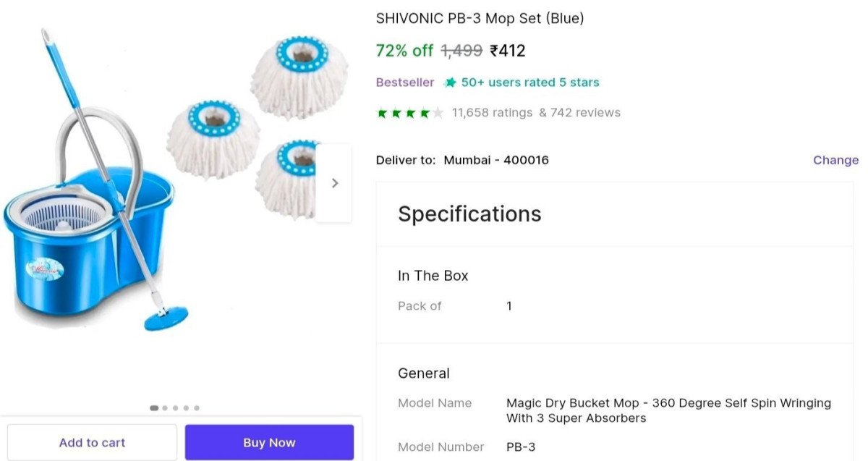This screenshot has width=868, height=461.
Task: Click the green star badge icon near Bestseller
Action: [x=450, y=82]
